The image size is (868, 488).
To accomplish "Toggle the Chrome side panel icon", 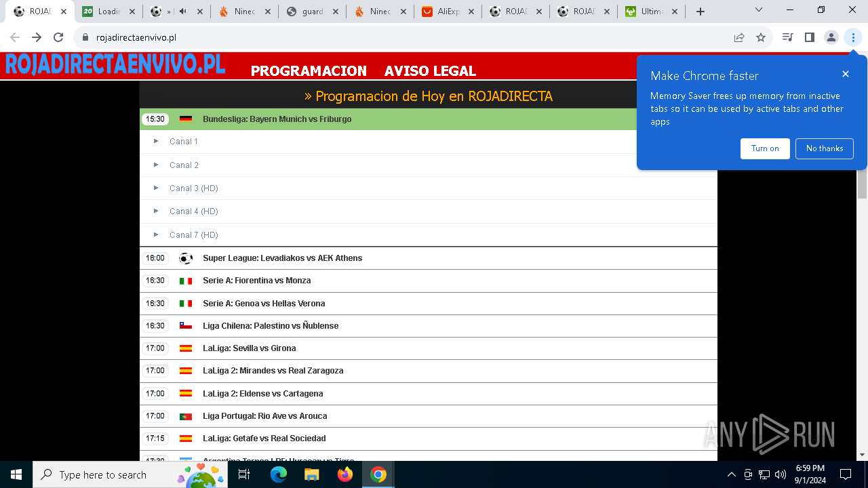I will (x=809, y=37).
